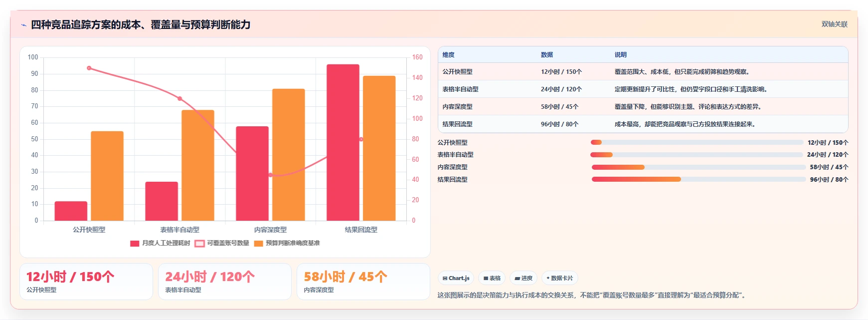Image resolution: width=868 pixels, height=320 pixels.
Task: Click the description starting 定期更新提升了可比性
Action: click(692, 89)
